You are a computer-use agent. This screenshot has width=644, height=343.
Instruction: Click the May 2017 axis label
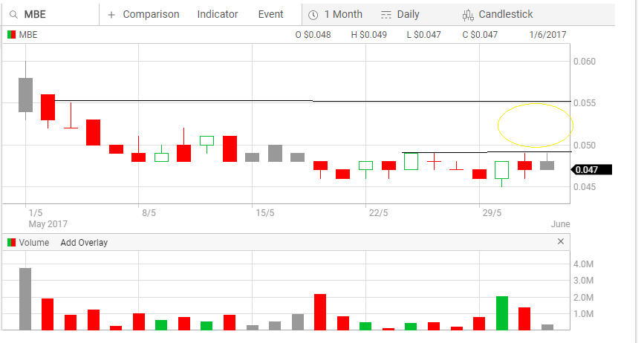coord(48,224)
